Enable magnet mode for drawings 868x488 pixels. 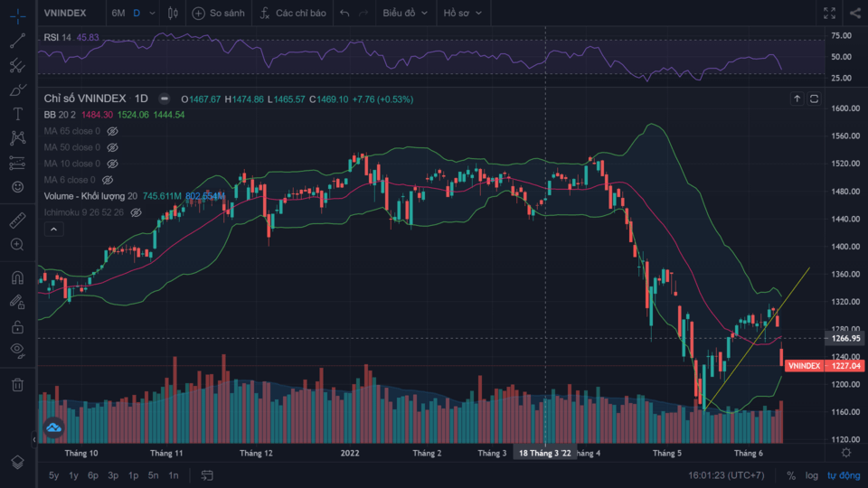click(x=17, y=278)
